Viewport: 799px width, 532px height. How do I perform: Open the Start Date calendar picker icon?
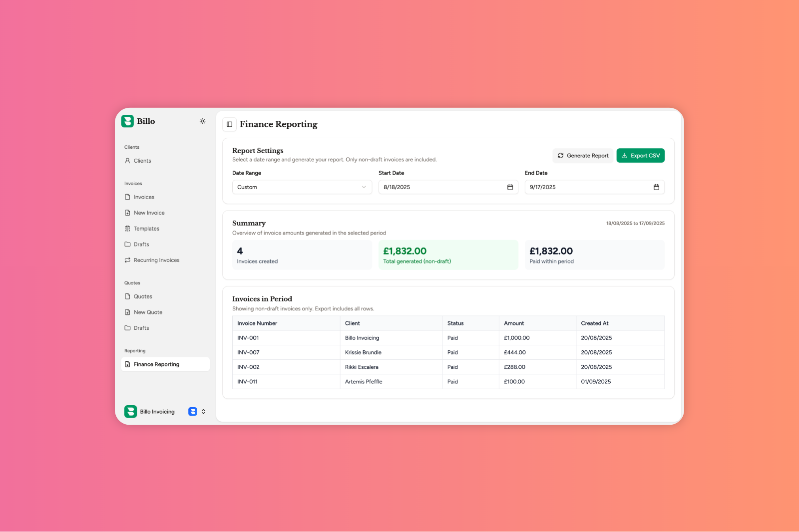pos(510,187)
